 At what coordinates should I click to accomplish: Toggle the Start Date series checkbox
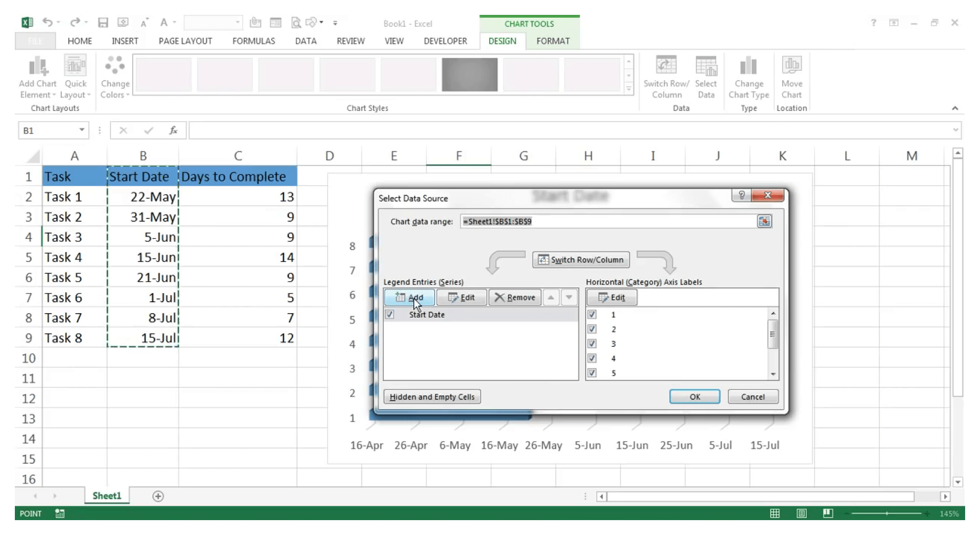tap(390, 314)
